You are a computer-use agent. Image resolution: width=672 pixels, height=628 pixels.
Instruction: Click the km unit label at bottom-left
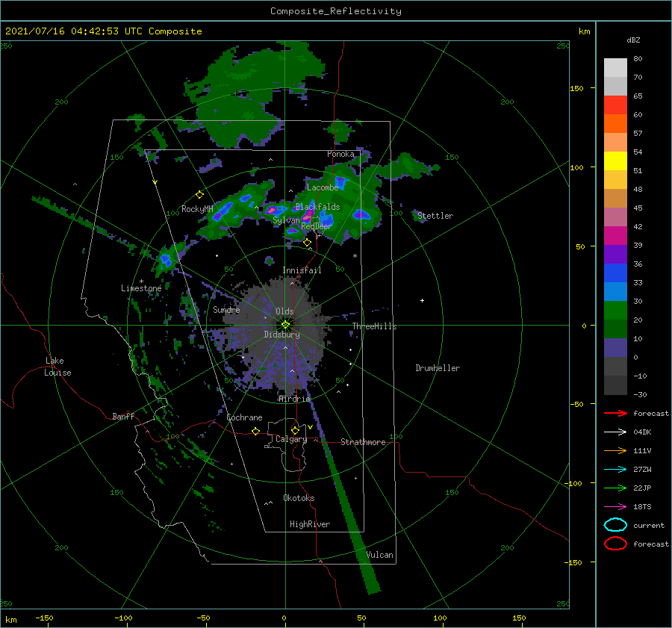(x=10, y=620)
